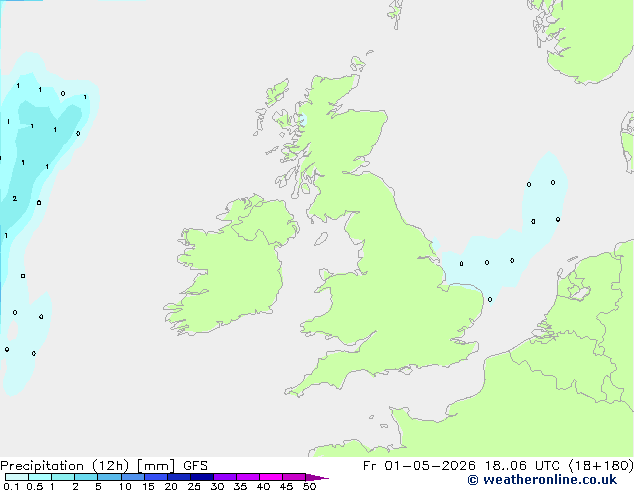Click the above-50 mm arrow tip of legend
The image size is (634, 490).
pyautogui.click(x=317, y=477)
